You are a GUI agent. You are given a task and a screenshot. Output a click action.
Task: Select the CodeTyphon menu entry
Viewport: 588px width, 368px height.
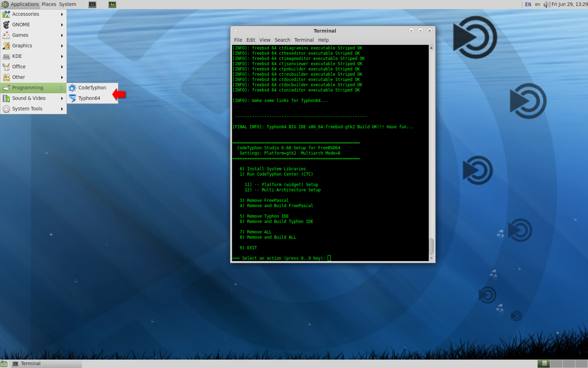92,88
